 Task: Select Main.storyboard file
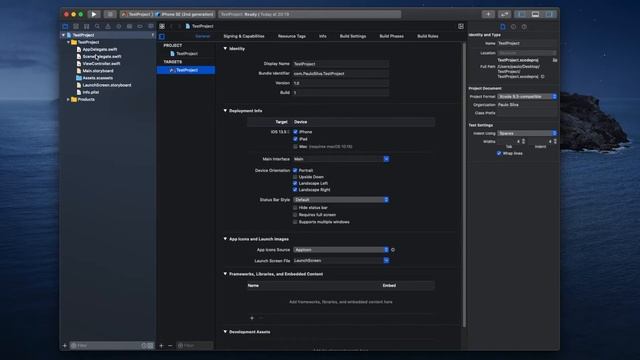[x=98, y=71]
